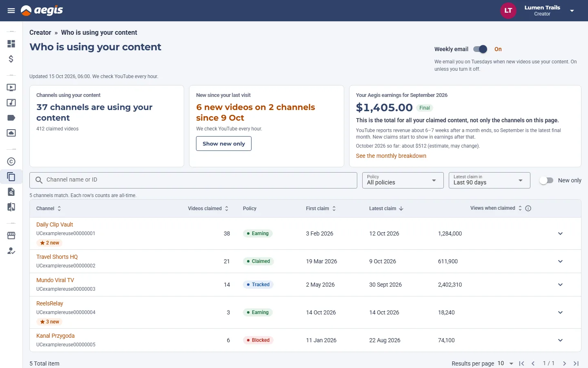Viewport: 588px width, 368px height.
Task: Open the highlighted copies sidebar icon
Action: pos(11,177)
